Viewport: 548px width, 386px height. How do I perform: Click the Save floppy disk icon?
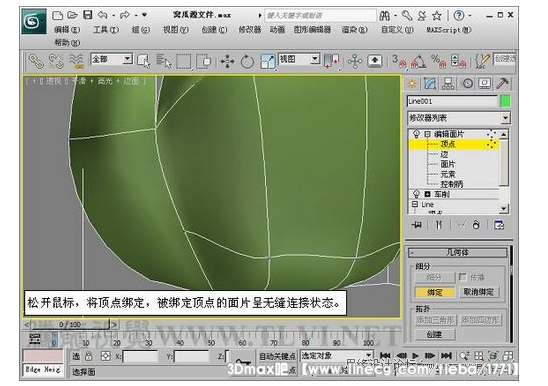coord(87,15)
